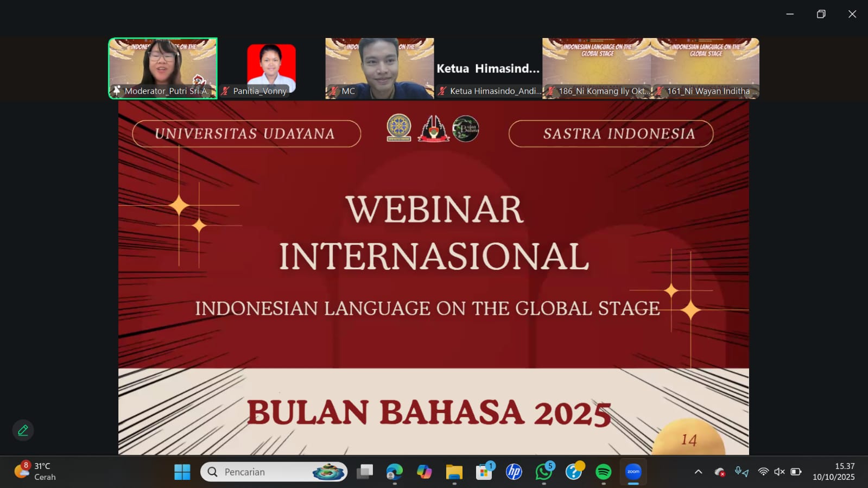Open Task View in taskbar
The image size is (868, 488).
click(365, 472)
